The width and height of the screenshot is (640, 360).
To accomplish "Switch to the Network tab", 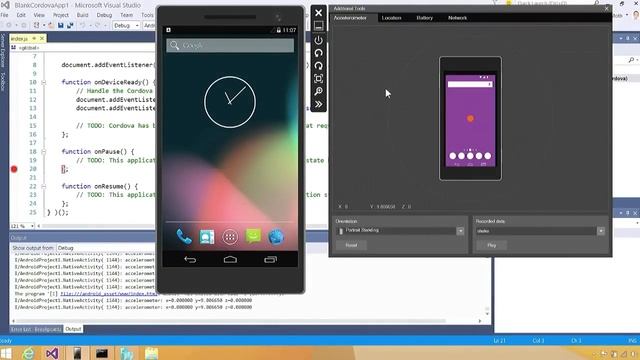I will click(458, 18).
